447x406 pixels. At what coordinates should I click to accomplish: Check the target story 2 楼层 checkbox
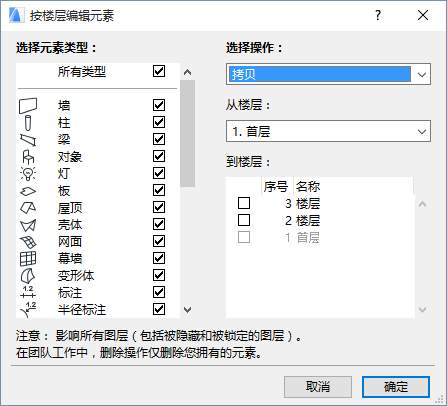click(x=244, y=220)
